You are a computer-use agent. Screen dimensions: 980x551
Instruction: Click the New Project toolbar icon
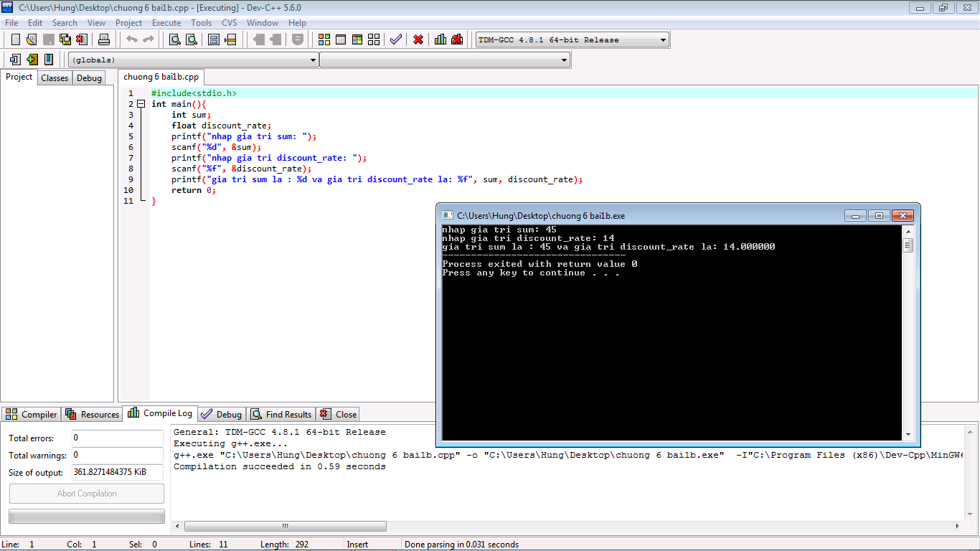tap(324, 39)
